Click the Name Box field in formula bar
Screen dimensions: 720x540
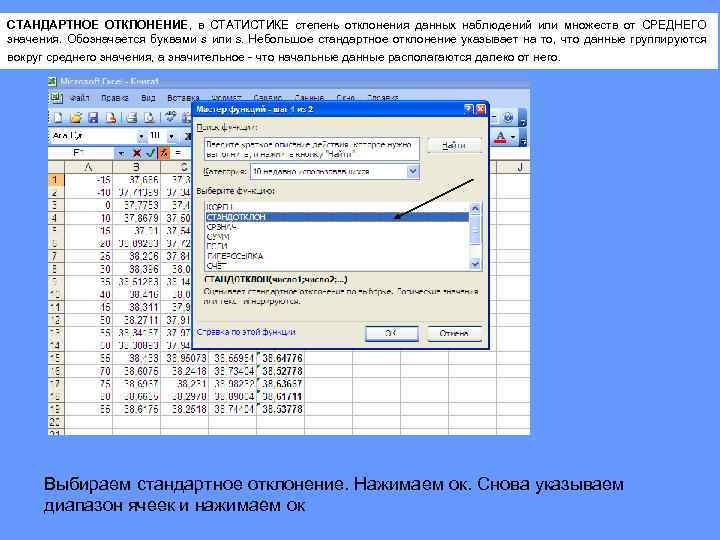82,153
